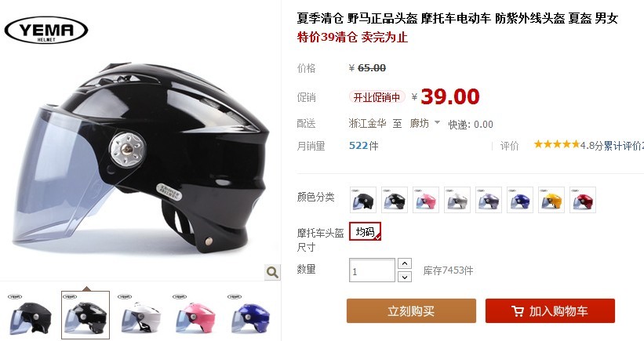Show the matte black helmet thumbnail

pyautogui.click(x=31, y=315)
